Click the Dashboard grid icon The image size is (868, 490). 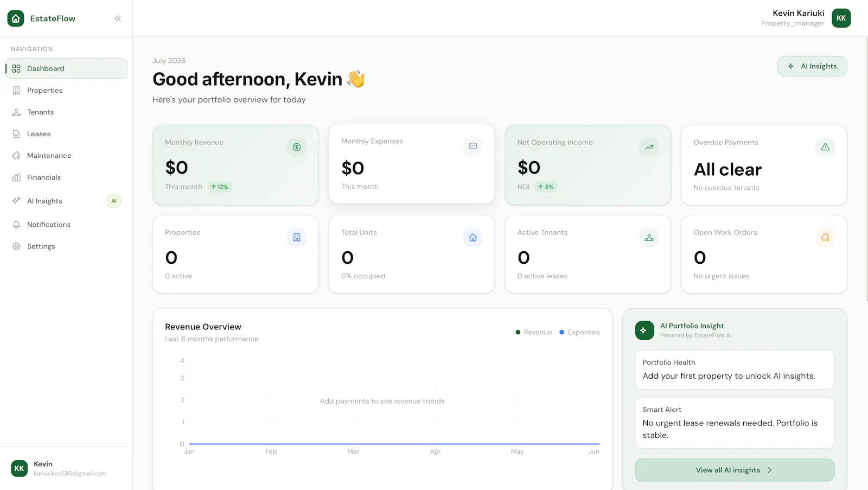pyautogui.click(x=16, y=68)
